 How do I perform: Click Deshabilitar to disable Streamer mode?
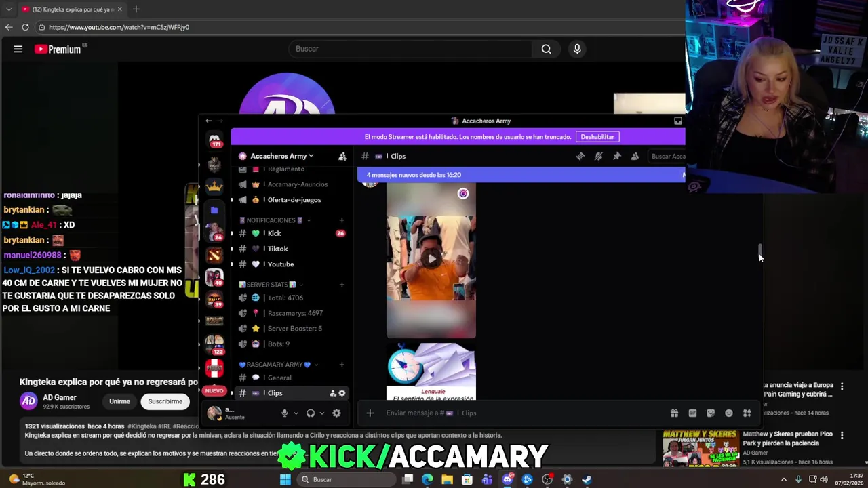tap(597, 137)
